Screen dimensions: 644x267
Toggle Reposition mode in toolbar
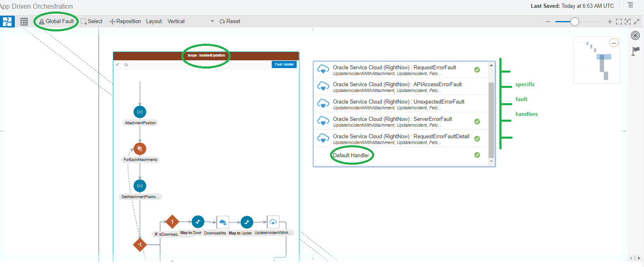point(125,21)
